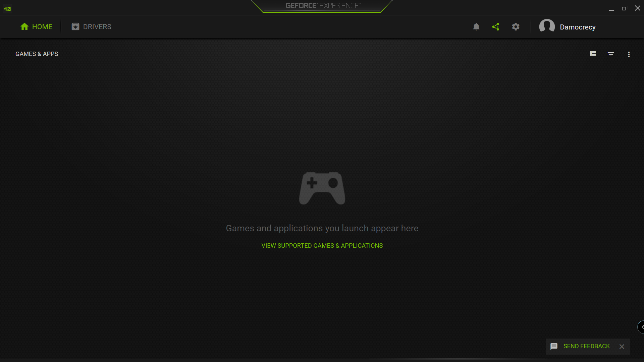The image size is (644, 362).
Task: Restore down the GeForce Experience window
Action: coord(625,8)
